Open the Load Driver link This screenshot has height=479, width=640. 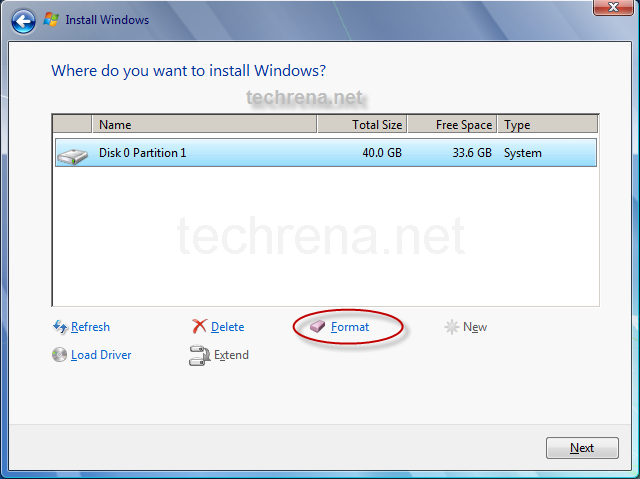[101, 355]
